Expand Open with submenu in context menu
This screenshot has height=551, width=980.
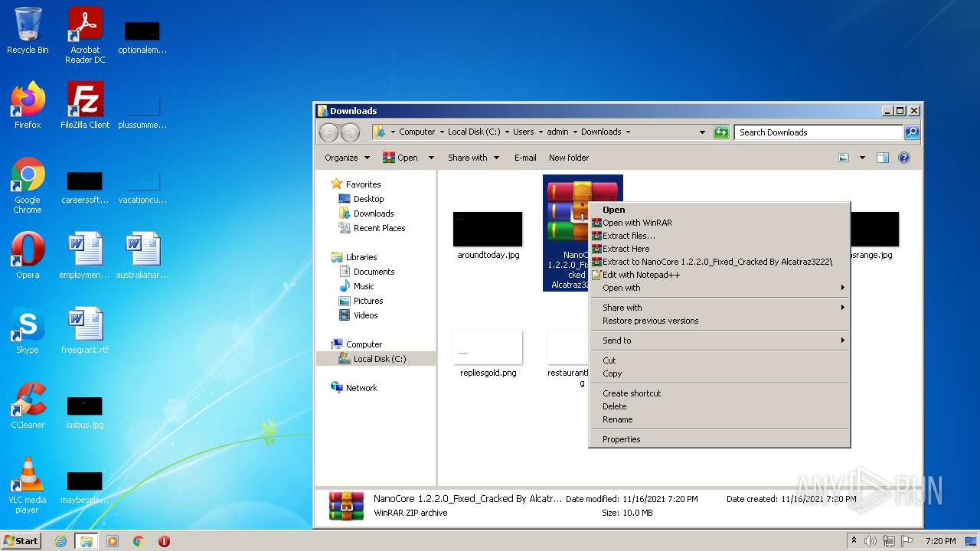[x=720, y=288]
